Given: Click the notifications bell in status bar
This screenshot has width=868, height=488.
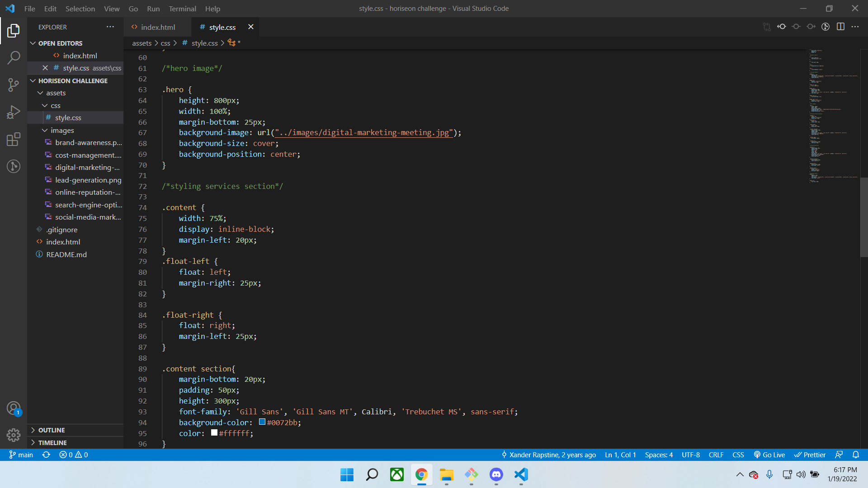Looking at the screenshot, I should (857, 455).
